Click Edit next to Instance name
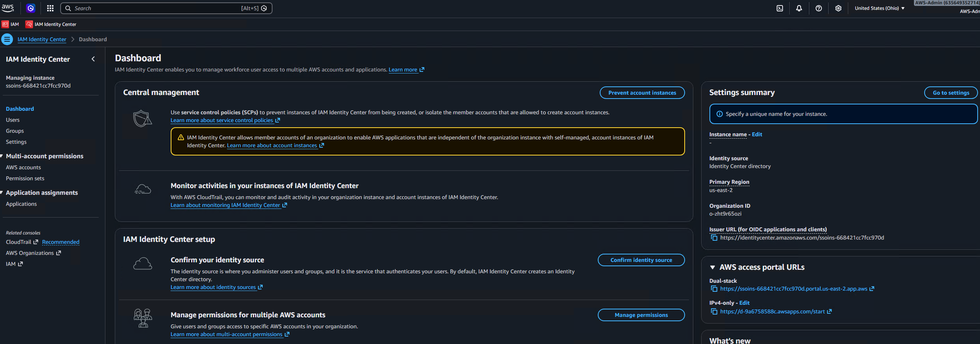 [x=757, y=134]
